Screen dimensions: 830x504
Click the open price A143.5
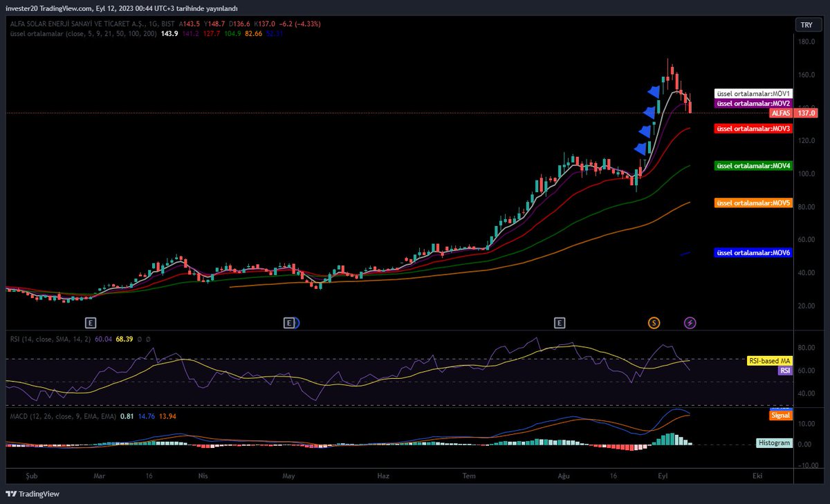coord(190,24)
